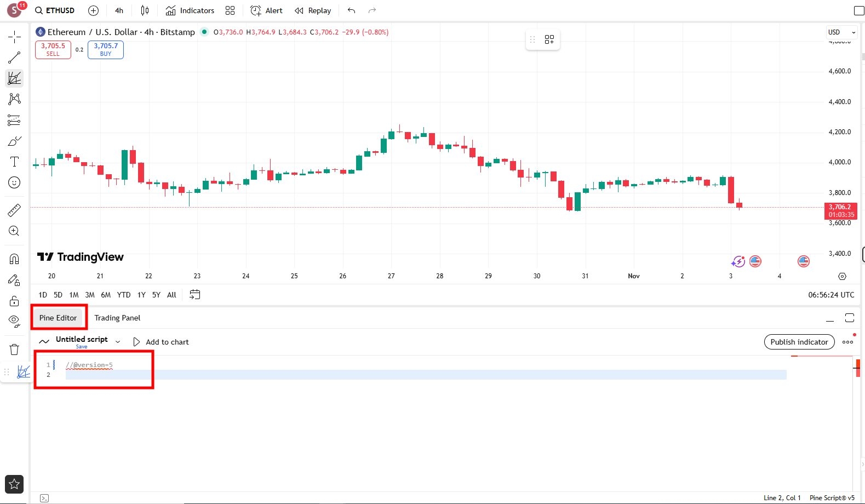Viewport: 865px width, 504px height.
Task: Click the trash remove objects icon
Action: point(14,350)
